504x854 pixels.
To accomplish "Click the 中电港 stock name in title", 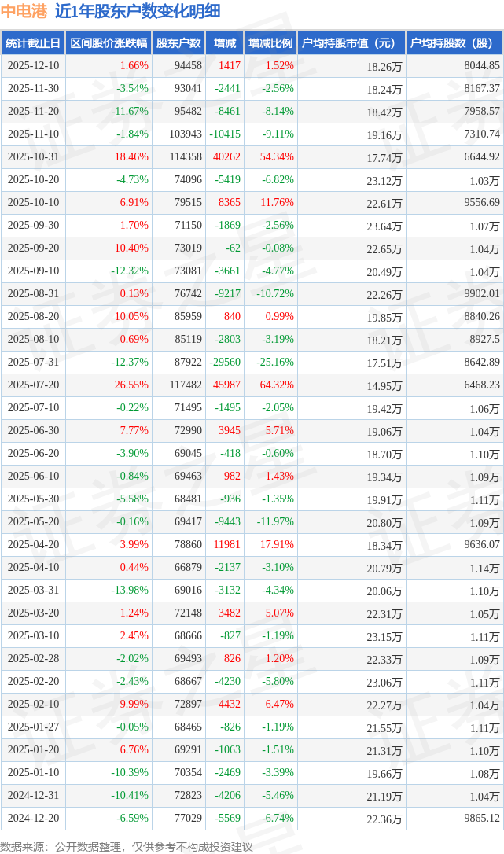I will click(x=24, y=11).
